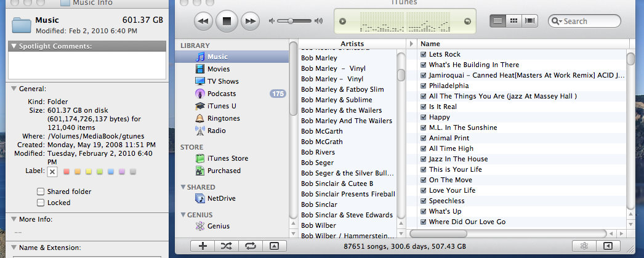
Task: Show or hide artwork viewer button
Action: tap(275, 246)
